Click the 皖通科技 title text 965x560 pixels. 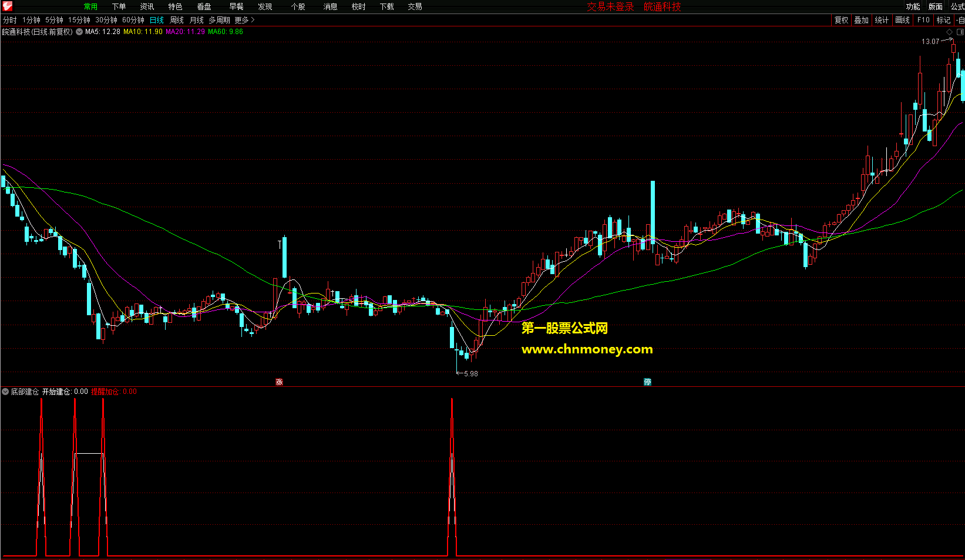(663, 6)
